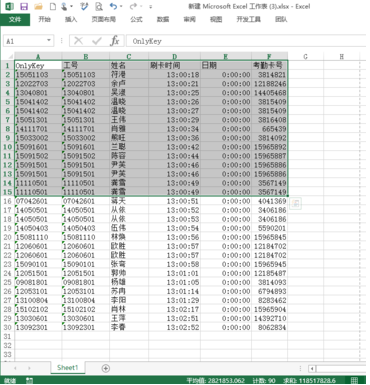The width and height of the screenshot is (370, 385).
Task: Go to previous sheet navigation arrow
Action: tap(15, 368)
